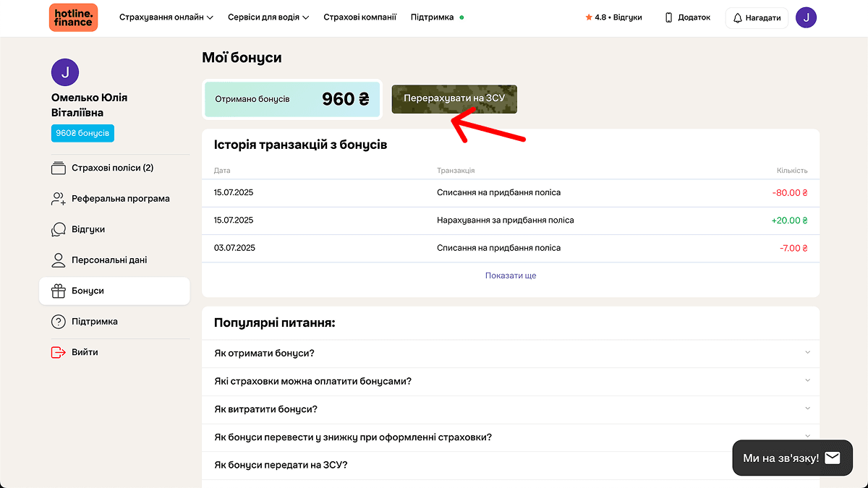This screenshot has width=868, height=488.
Task: Click the 960₴ бонуси badge in the sidebar
Action: pyautogui.click(x=82, y=133)
